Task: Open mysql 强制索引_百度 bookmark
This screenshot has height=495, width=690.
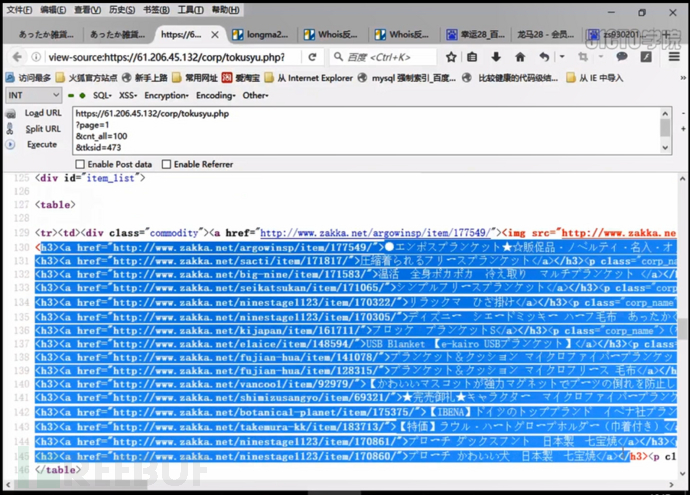Action: (x=407, y=78)
